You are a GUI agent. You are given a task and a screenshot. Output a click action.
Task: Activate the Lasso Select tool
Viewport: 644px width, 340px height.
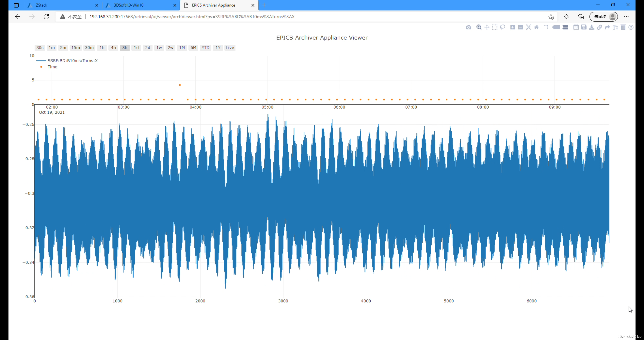tap(502, 27)
